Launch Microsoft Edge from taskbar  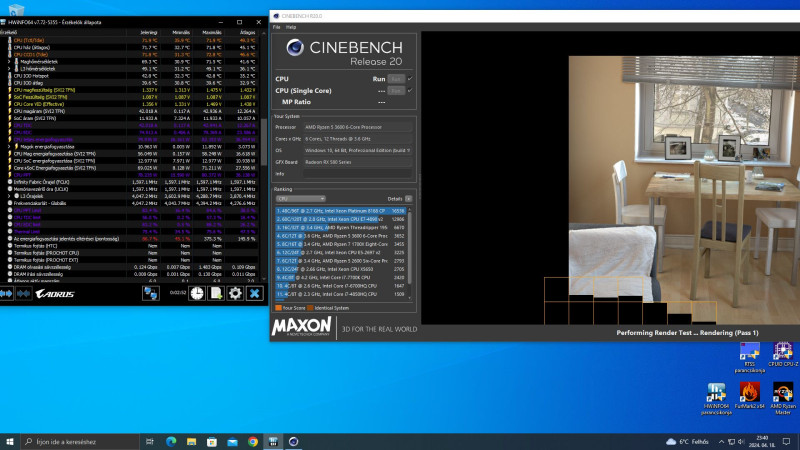tap(171, 441)
